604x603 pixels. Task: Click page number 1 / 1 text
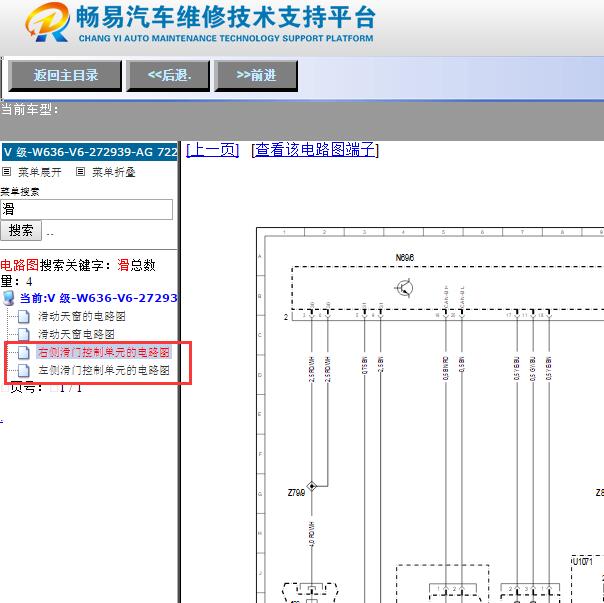coord(71,388)
